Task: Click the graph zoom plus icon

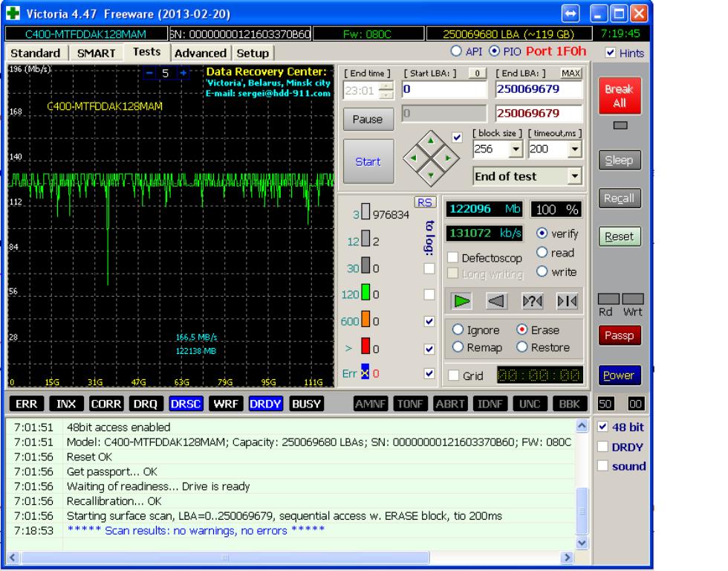Action: click(x=184, y=74)
